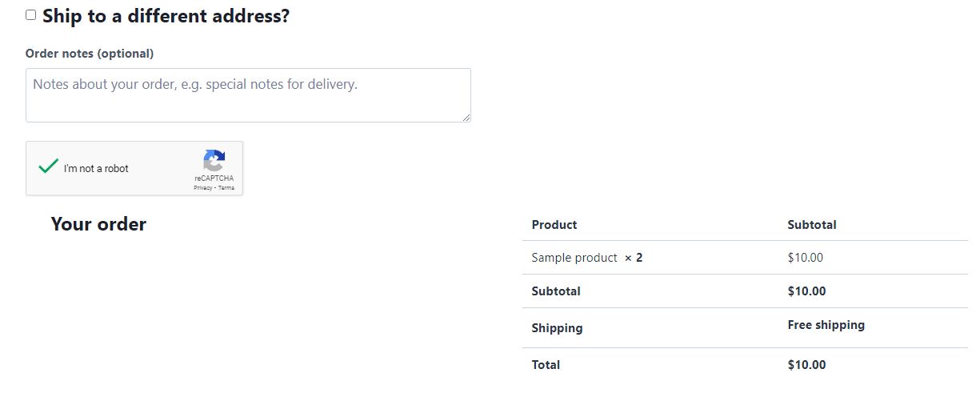Click the reCAPTCHA logo icon

point(214,160)
